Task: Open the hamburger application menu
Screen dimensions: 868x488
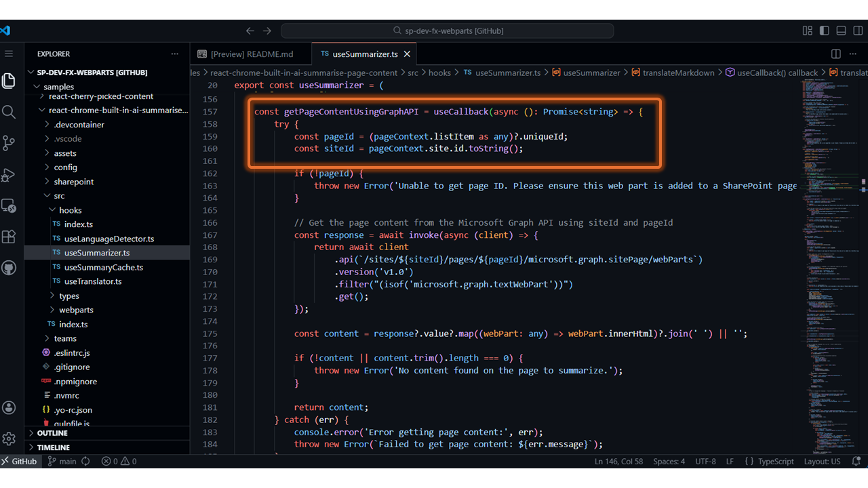Action: pyautogui.click(x=9, y=54)
